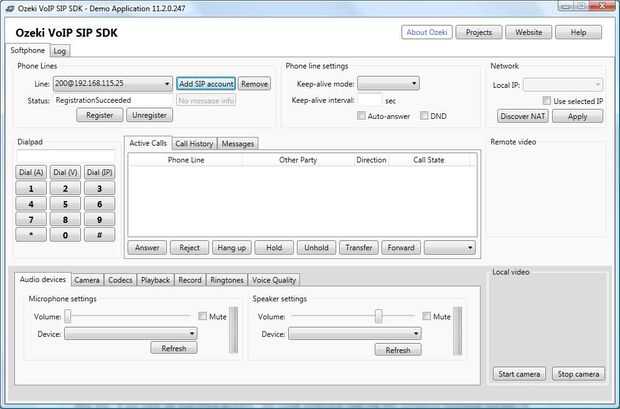Reject the call
Image resolution: width=620 pixels, height=409 pixels.
[189, 248]
